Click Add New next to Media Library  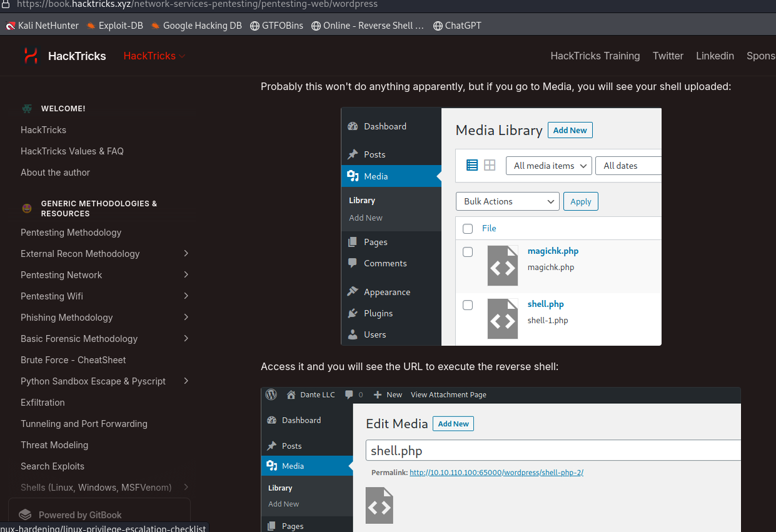pyautogui.click(x=570, y=130)
